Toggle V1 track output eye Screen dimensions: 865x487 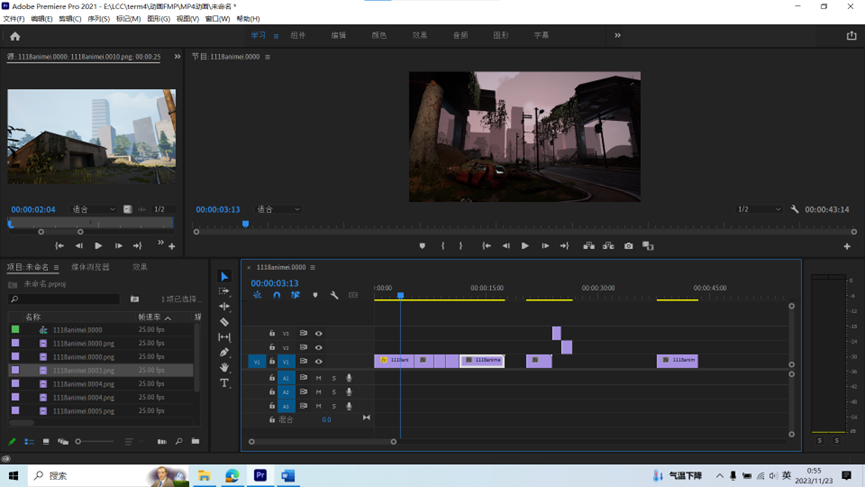[x=318, y=361]
